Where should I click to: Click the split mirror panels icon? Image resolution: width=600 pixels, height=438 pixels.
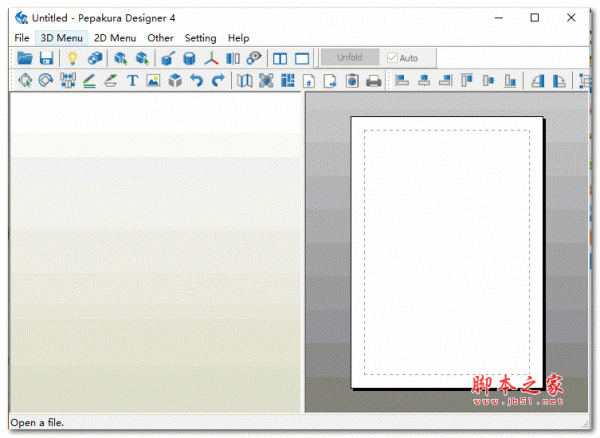(x=233, y=58)
